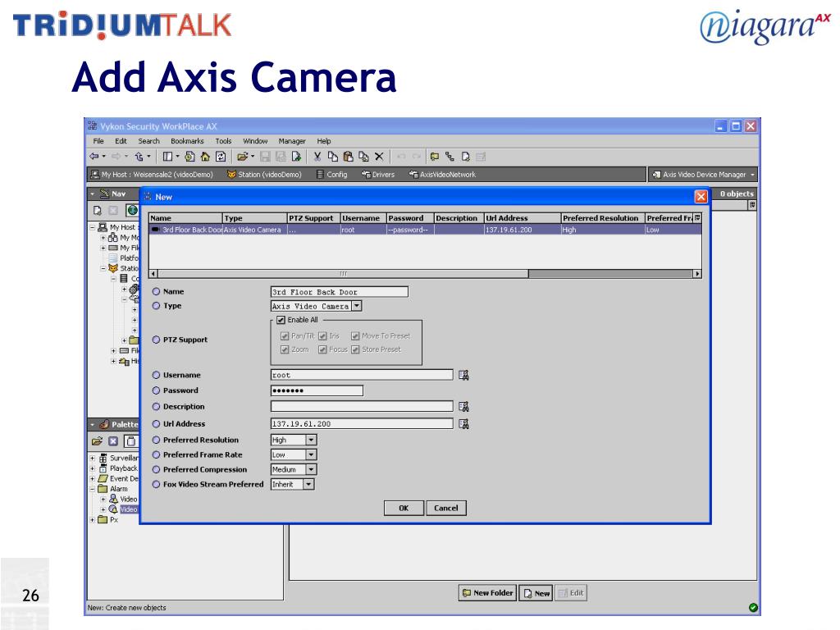Open the Manager menu

(x=292, y=141)
